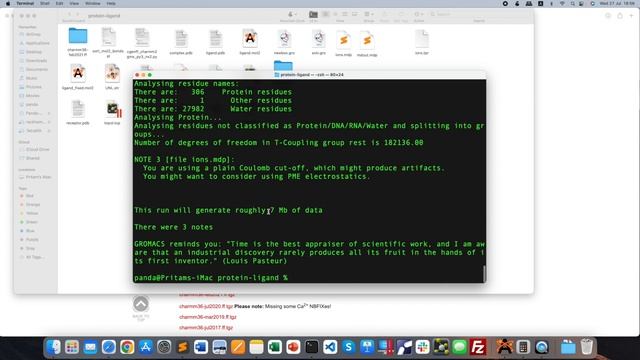Open System Preferences from the Dock
This screenshot has width=640, height=360.
164,347
